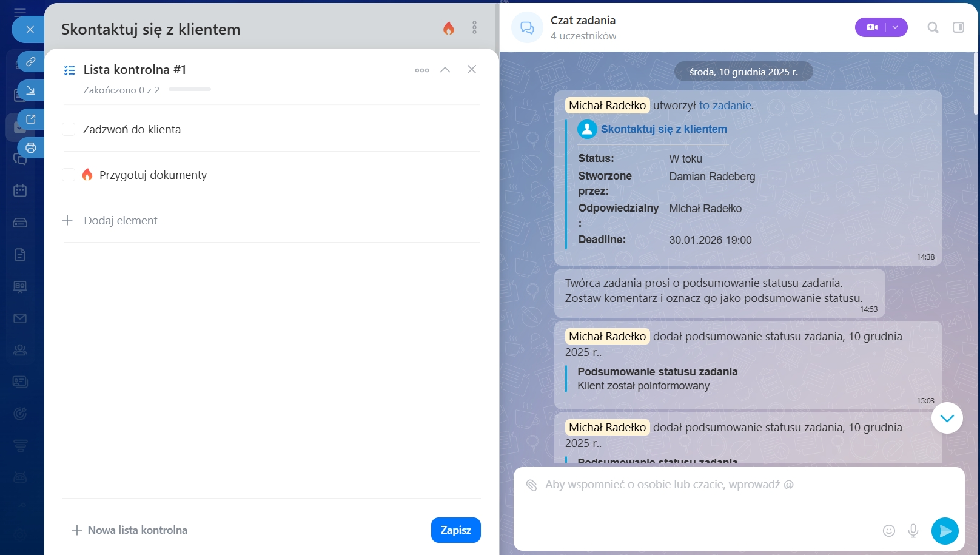Open the Drive icon in the left sidebar

point(20,223)
